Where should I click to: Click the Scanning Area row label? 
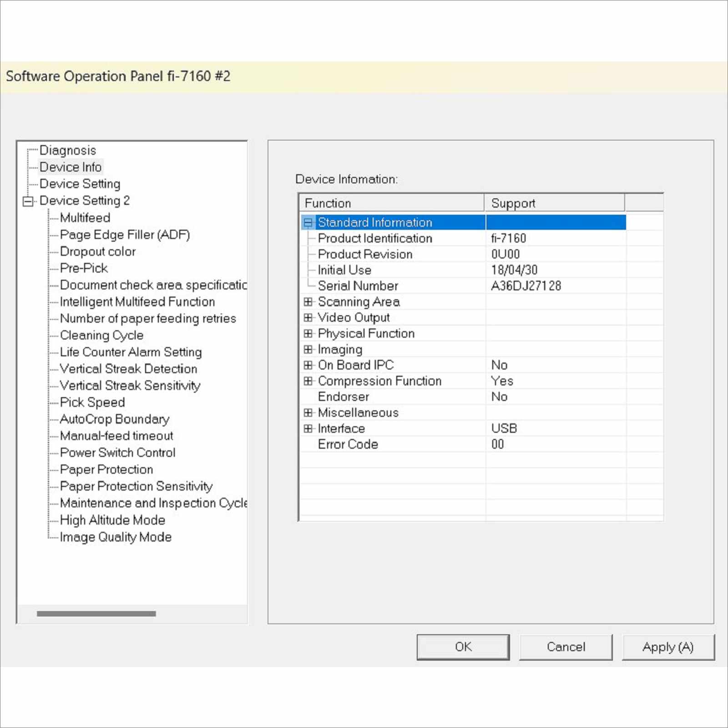coord(359,302)
